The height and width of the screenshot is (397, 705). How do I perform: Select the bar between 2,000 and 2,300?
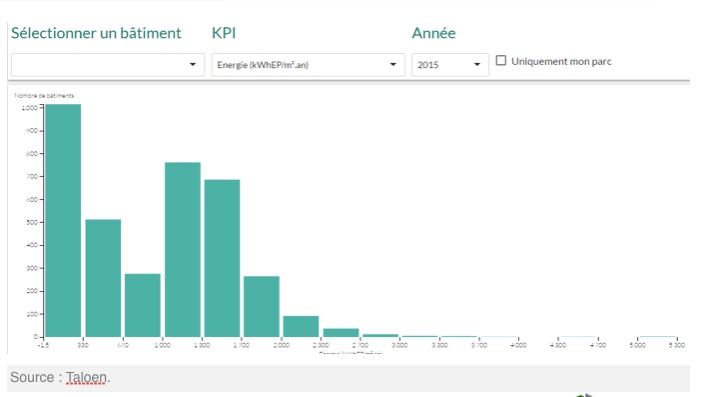tap(301, 326)
